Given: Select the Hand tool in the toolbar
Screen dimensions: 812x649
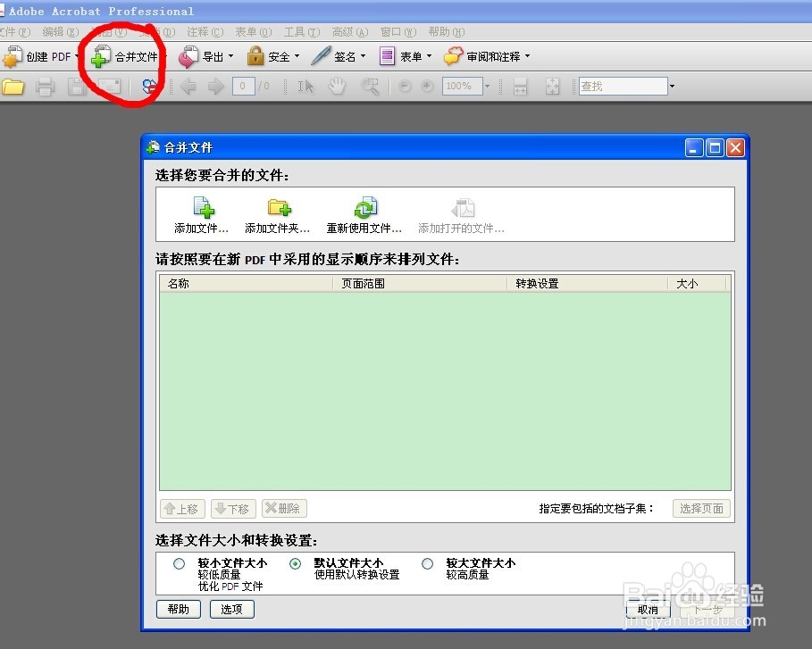Looking at the screenshot, I should [337, 86].
